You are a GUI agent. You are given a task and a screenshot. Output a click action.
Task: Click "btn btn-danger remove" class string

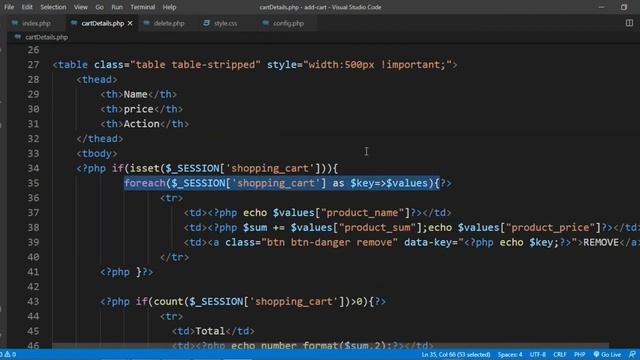[x=329, y=242]
